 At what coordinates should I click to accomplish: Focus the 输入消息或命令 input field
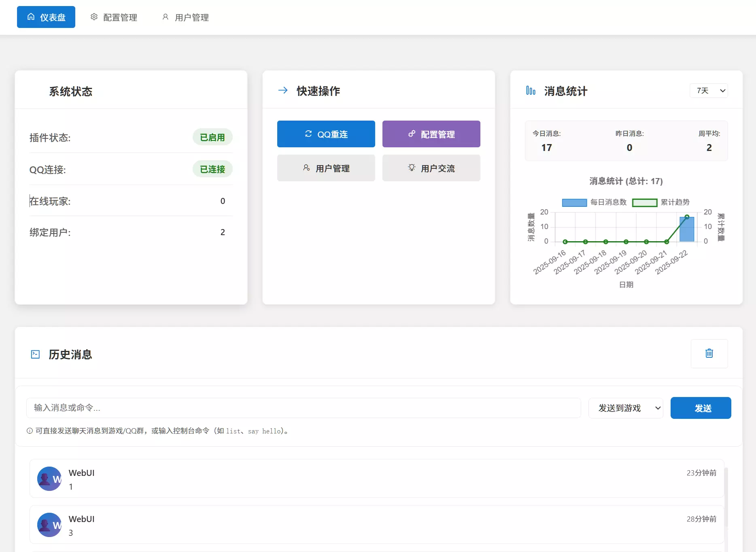pyautogui.click(x=304, y=408)
